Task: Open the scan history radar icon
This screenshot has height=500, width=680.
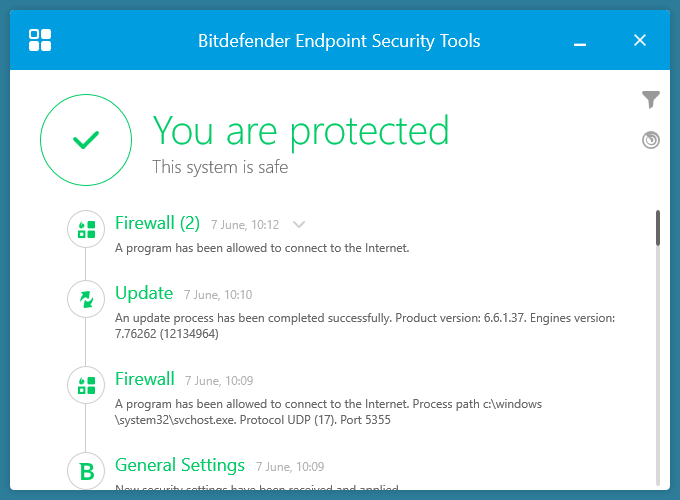Action: pos(651,140)
